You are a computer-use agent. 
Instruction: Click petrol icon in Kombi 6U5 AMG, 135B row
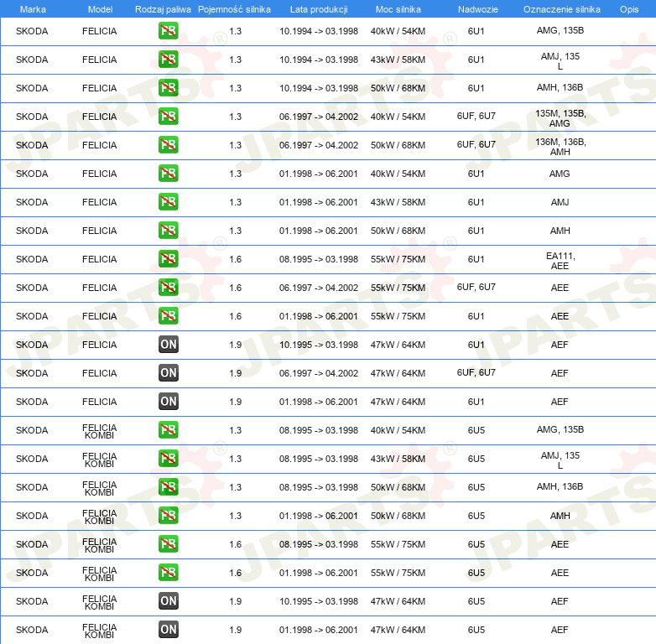pyautogui.click(x=168, y=430)
